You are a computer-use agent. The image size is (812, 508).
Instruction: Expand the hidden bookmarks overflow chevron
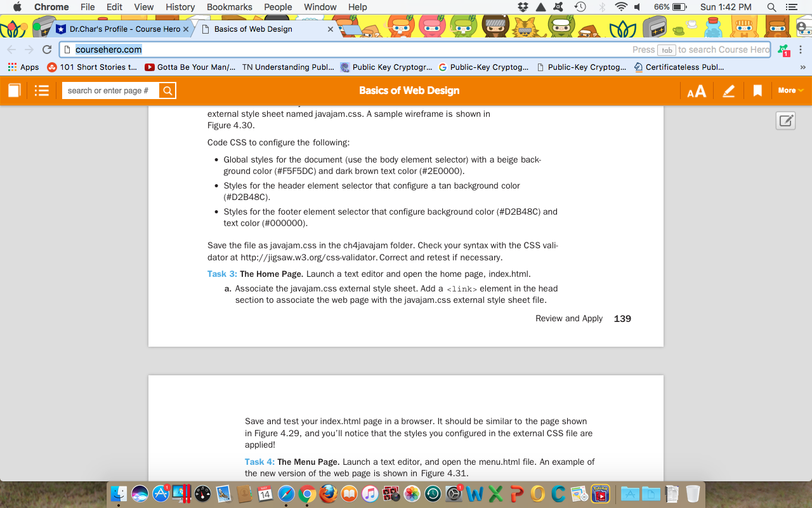(802, 67)
